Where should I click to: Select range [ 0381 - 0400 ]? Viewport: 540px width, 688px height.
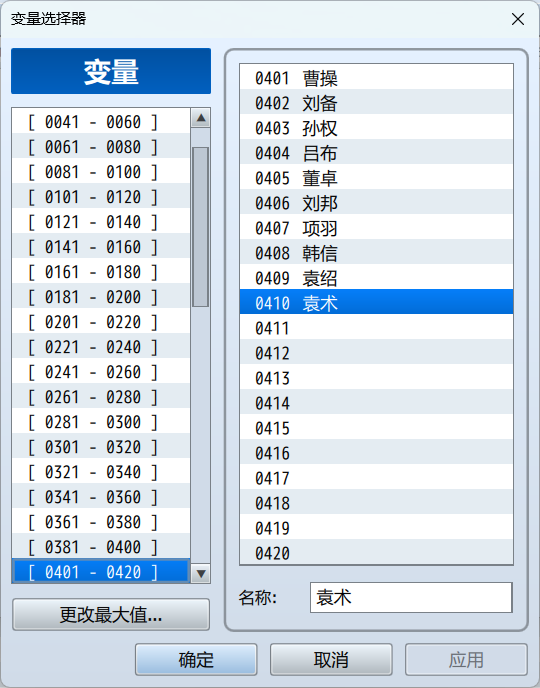coord(101,547)
